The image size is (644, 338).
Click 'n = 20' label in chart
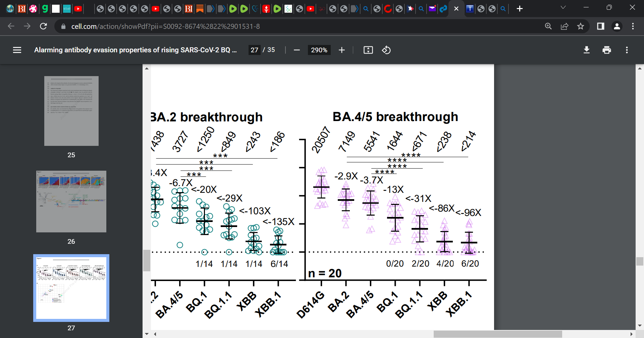(325, 273)
